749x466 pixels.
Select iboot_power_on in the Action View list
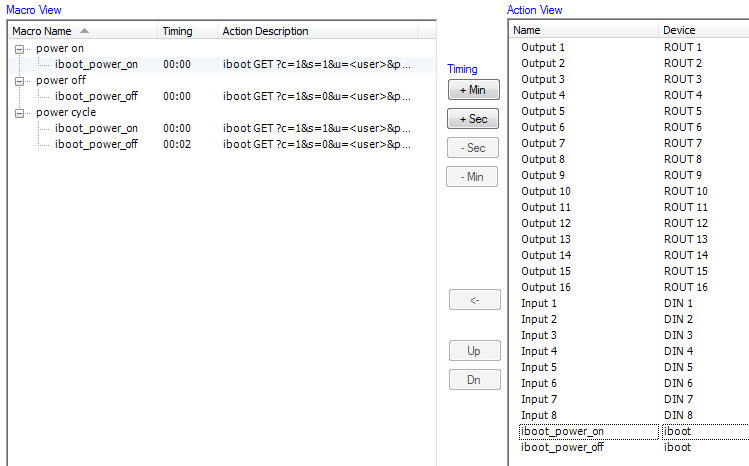pyautogui.click(x=562, y=431)
